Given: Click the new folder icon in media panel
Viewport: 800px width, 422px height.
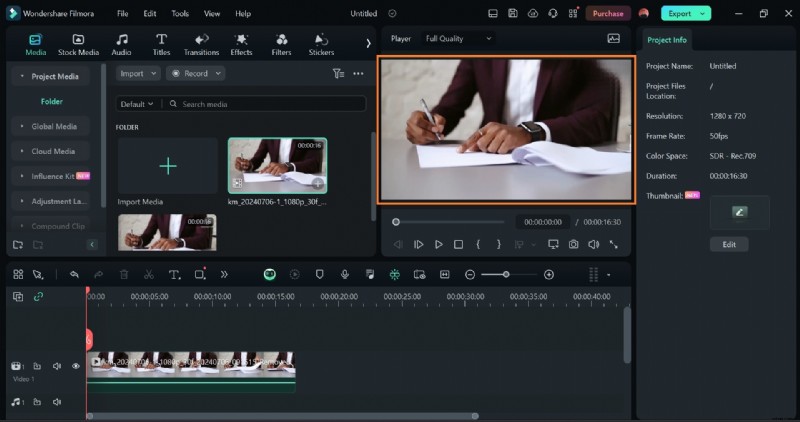Looking at the screenshot, I should [18, 245].
